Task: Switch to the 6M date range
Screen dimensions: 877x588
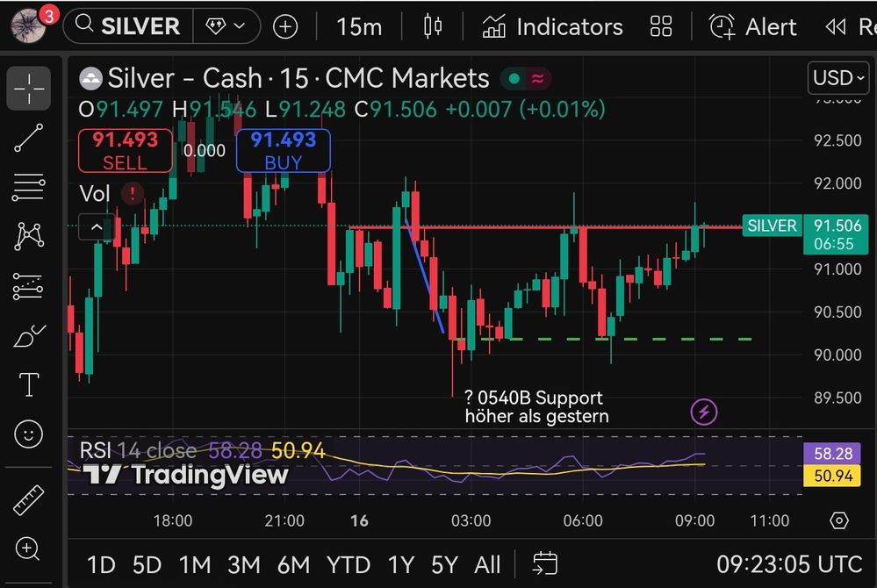Action: [293, 564]
